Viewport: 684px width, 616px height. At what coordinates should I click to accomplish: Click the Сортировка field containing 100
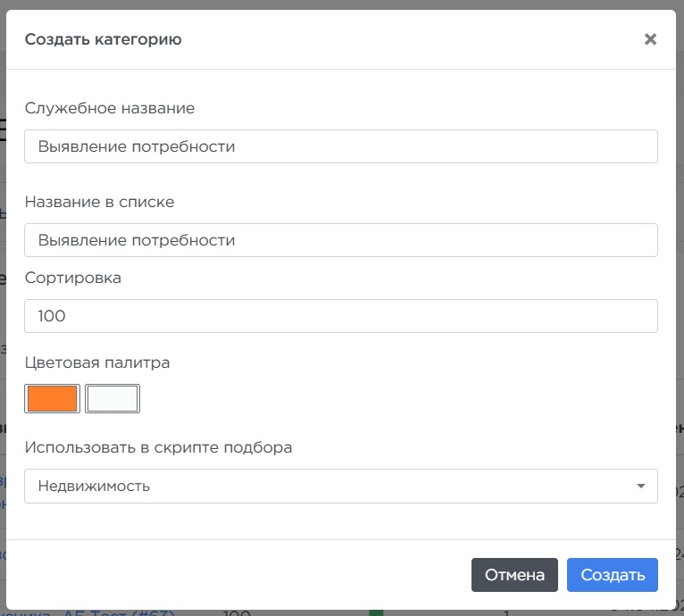tap(340, 316)
